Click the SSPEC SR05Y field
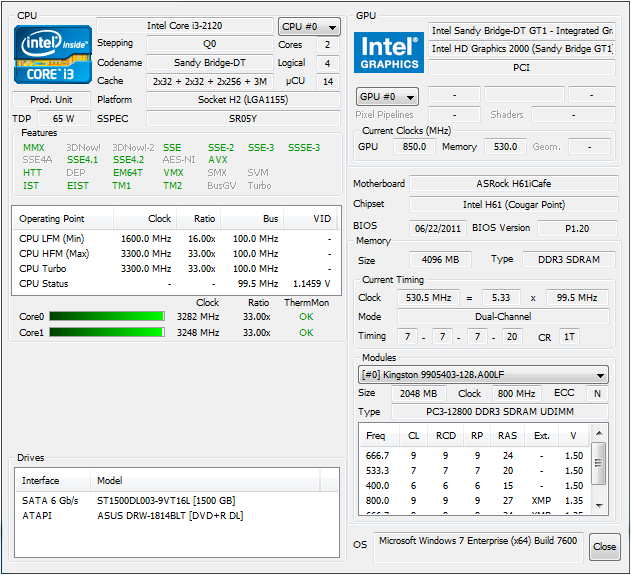This screenshot has height=575, width=631. 243,119
